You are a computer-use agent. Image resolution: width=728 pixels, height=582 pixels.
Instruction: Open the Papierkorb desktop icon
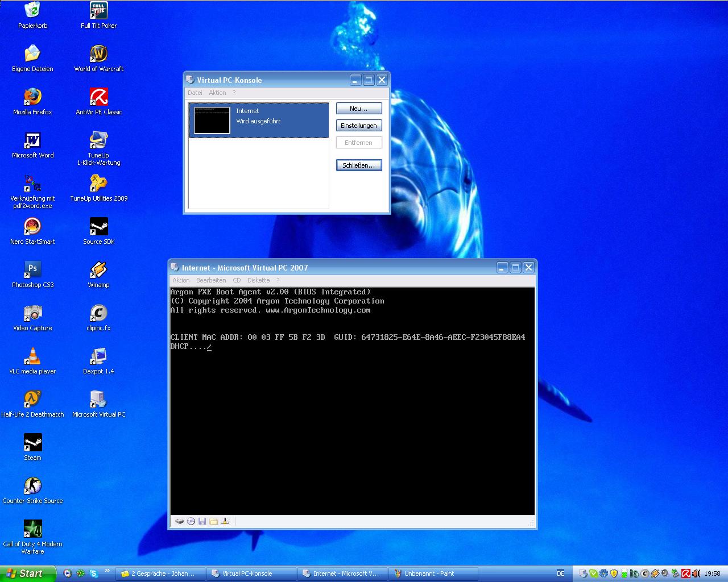[32, 15]
